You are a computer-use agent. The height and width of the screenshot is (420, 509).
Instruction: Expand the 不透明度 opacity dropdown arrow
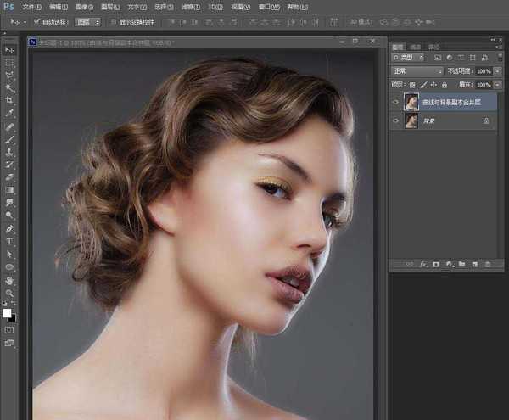tap(497, 71)
